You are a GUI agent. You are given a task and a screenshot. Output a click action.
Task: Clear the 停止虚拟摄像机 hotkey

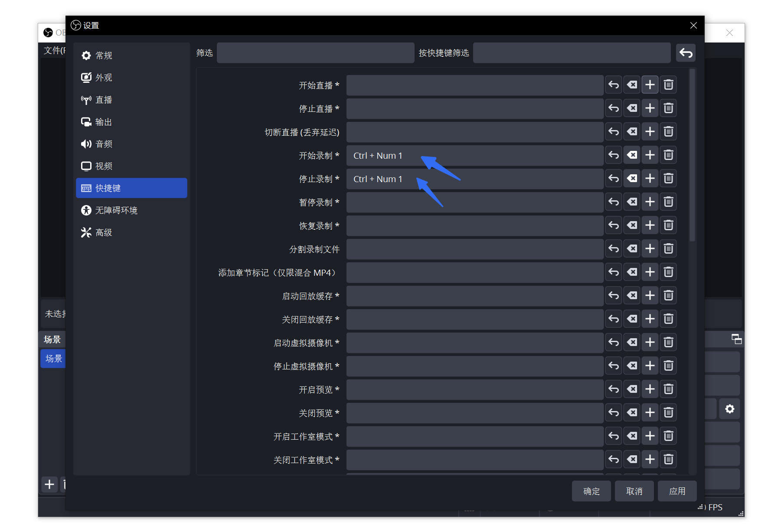click(632, 366)
